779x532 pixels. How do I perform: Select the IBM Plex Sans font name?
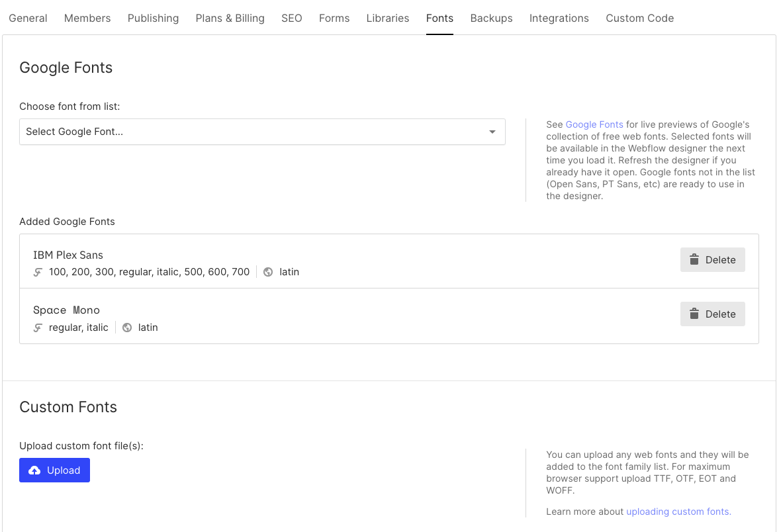pyautogui.click(x=68, y=255)
